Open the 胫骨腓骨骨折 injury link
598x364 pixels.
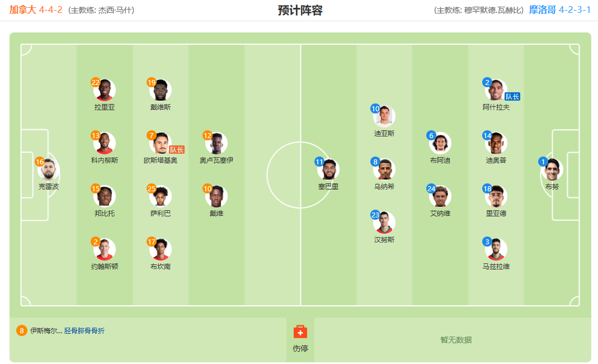click(x=84, y=331)
